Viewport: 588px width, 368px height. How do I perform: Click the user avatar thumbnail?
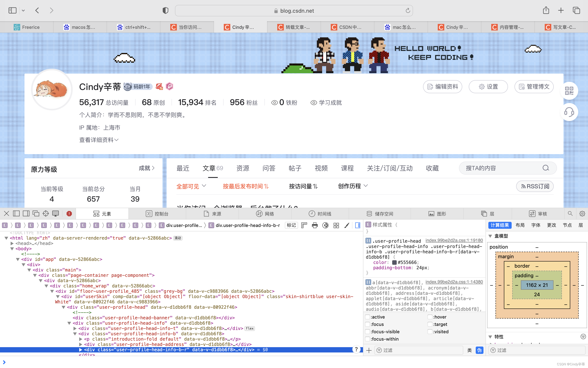(51, 89)
